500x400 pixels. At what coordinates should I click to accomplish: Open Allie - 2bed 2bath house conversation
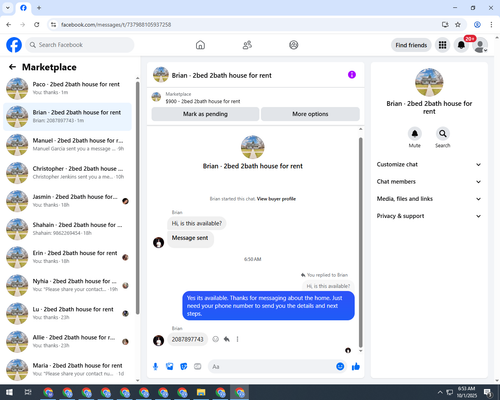67,341
